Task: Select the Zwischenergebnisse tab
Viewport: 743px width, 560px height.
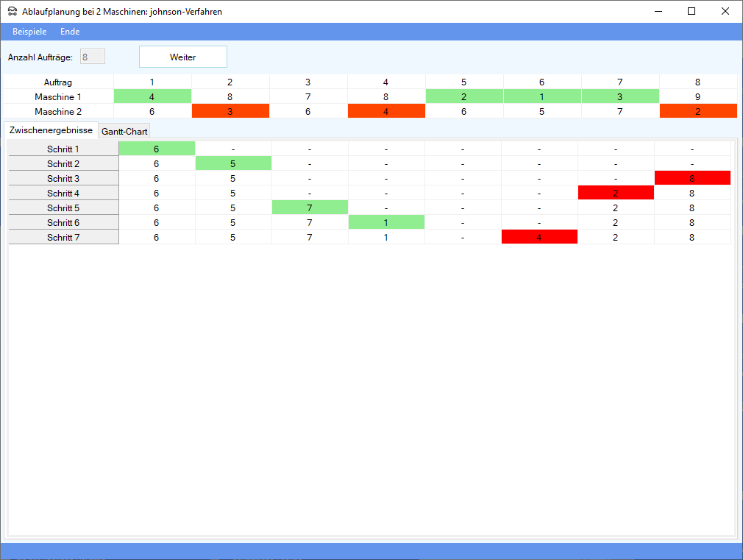Action: (51, 130)
